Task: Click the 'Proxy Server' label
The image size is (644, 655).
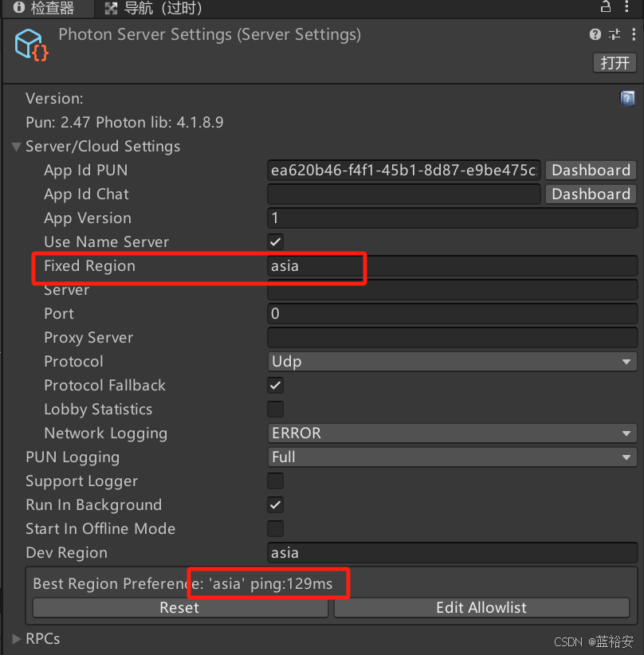Action: [x=88, y=338]
